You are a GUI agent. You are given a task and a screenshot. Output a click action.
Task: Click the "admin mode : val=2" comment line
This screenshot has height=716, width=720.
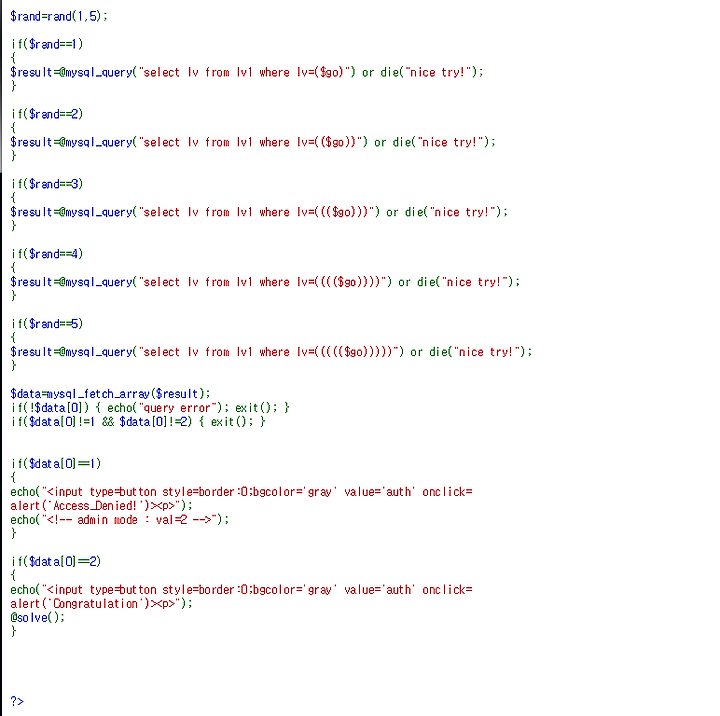coord(119,520)
